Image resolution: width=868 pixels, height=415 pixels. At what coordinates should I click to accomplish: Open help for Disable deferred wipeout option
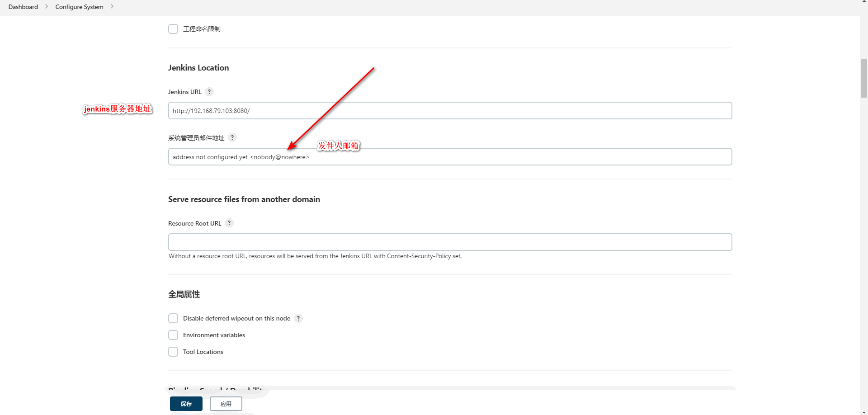tap(298, 318)
